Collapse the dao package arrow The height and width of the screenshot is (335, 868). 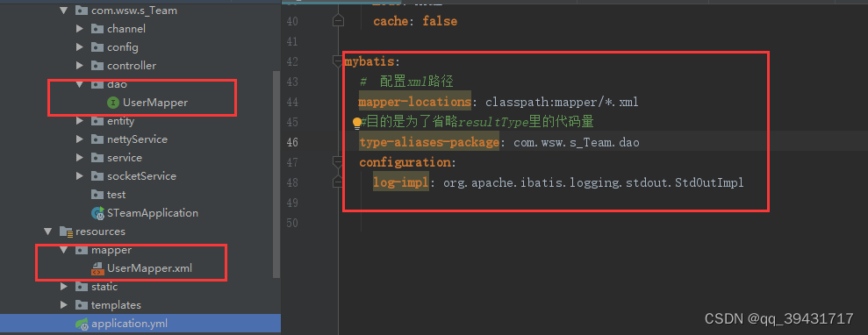point(80,84)
